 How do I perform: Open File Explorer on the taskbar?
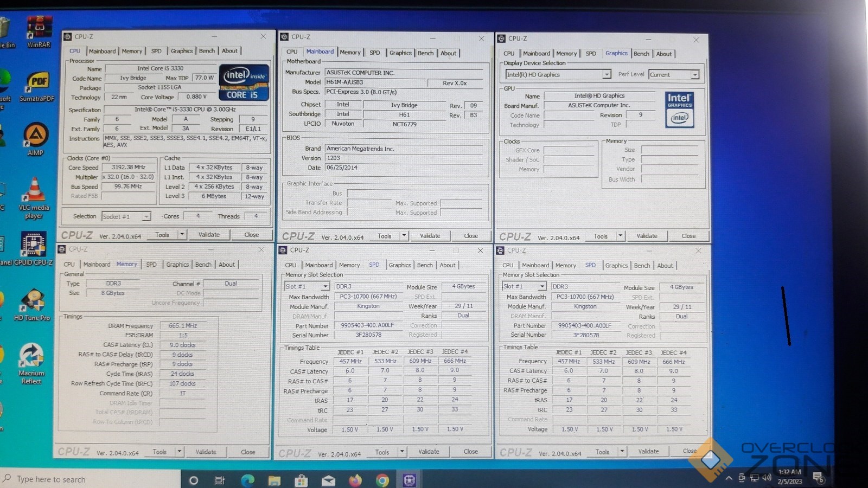point(275,480)
